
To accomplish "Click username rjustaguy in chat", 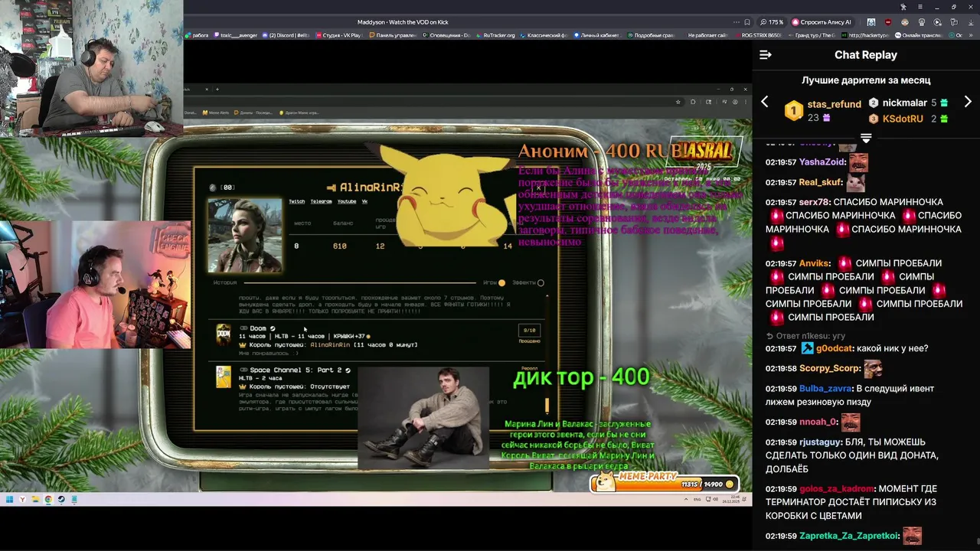I will pyautogui.click(x=820, y=442).
